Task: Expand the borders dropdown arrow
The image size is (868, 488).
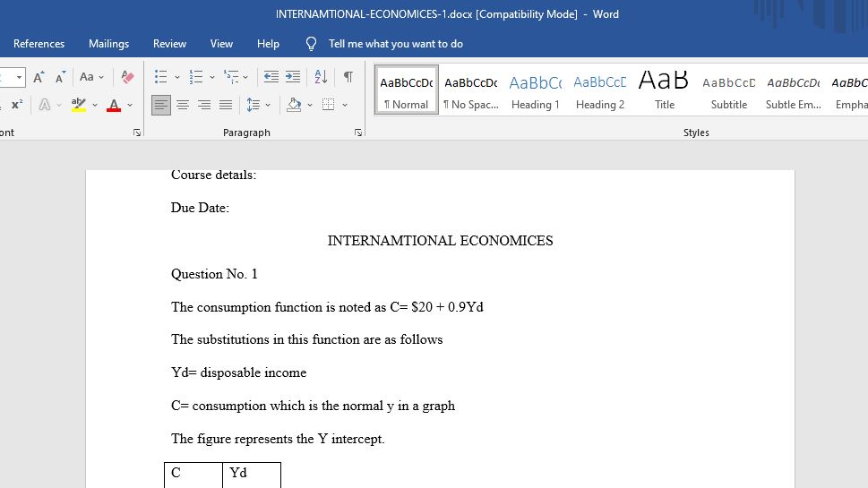Action: [345, 105]
